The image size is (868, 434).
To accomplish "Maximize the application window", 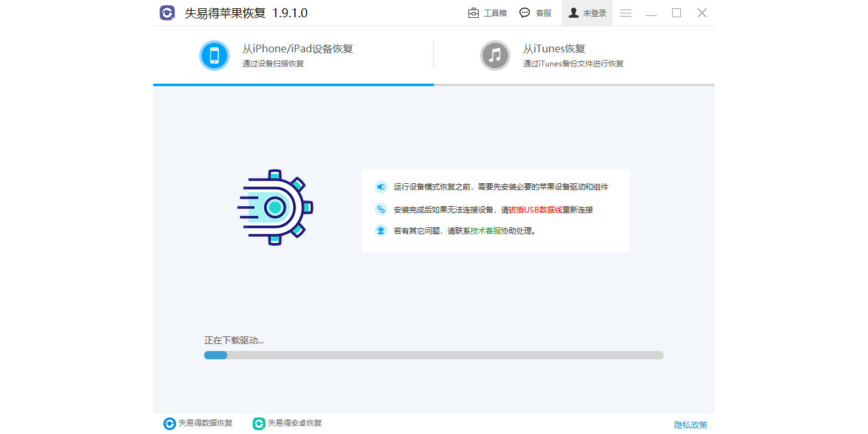I will point(677,13).
